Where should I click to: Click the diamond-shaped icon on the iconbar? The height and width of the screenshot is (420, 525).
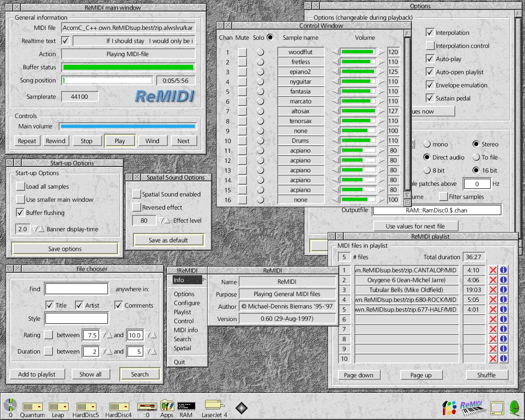click(x=242, y=408)
